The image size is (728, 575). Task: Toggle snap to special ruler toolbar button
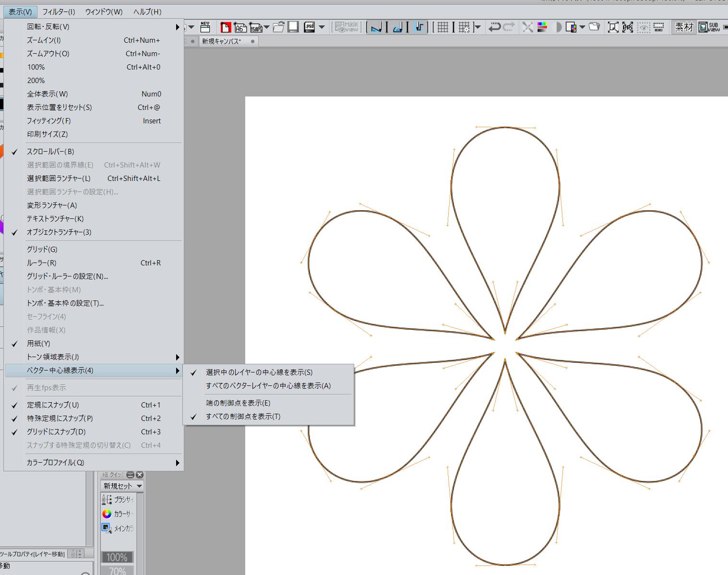tap(398, 27)
